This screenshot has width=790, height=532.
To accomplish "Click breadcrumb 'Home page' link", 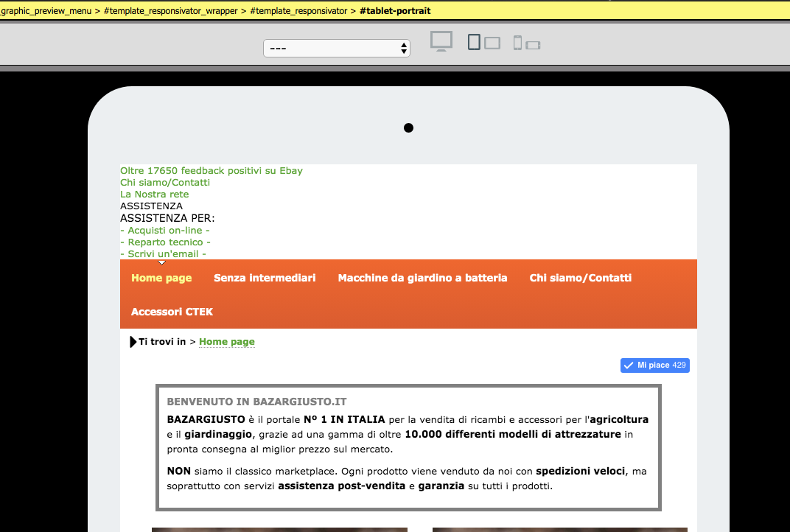I will [227, 342].
